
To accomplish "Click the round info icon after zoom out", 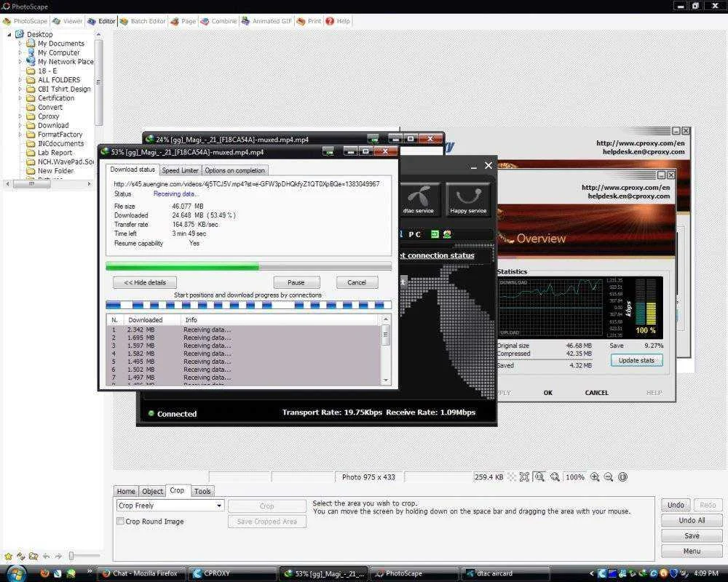I will 623,477.
